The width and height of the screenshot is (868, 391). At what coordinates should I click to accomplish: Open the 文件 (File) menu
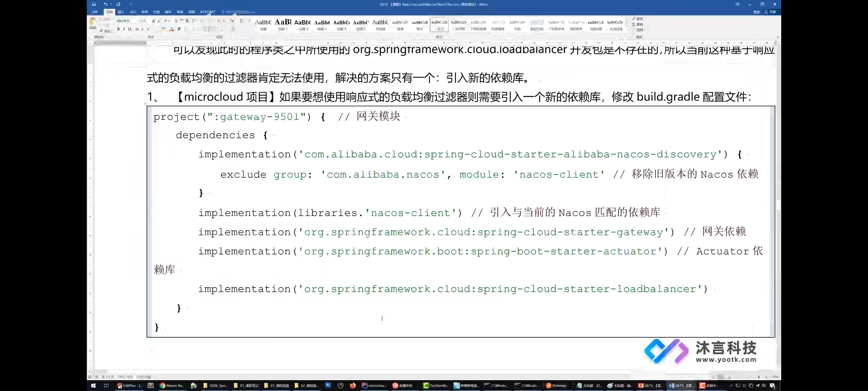tap(95, 12)
